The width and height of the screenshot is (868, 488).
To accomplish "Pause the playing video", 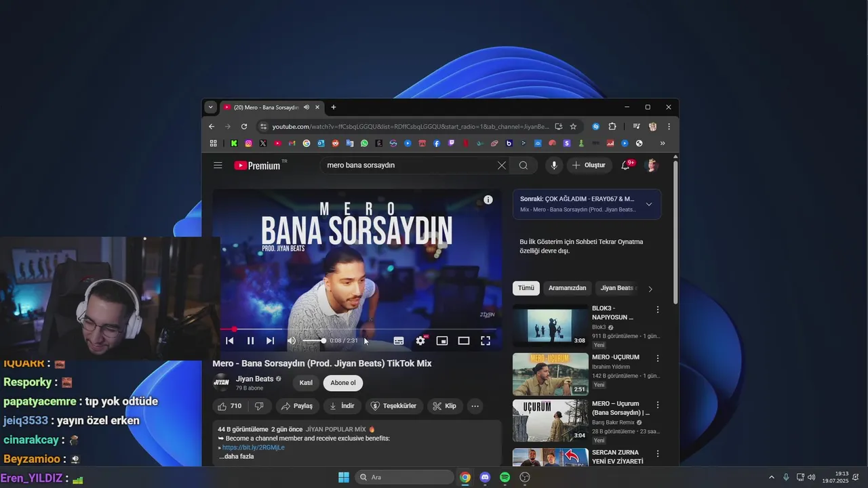I will pyautogui.click(x=250, y=341).
